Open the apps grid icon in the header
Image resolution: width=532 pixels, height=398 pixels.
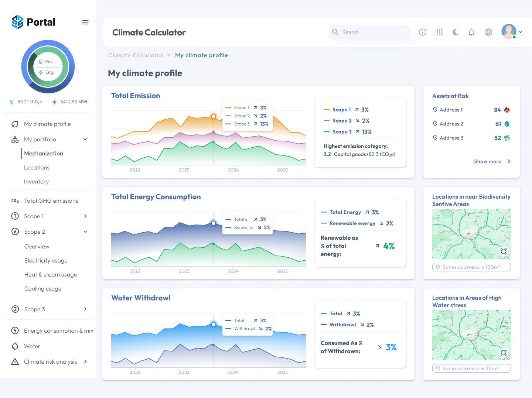439,32
